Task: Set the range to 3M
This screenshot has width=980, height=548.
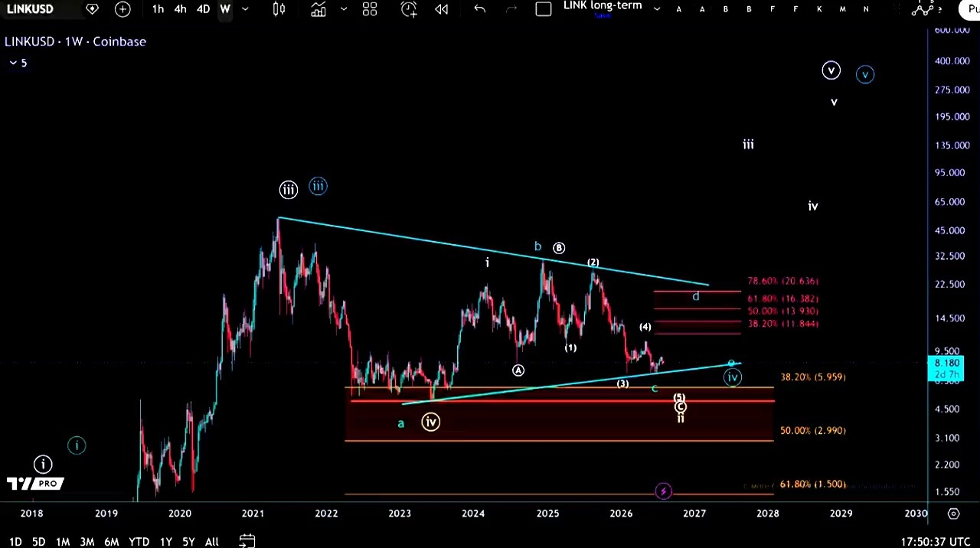Action: click(x=87, y=542)
